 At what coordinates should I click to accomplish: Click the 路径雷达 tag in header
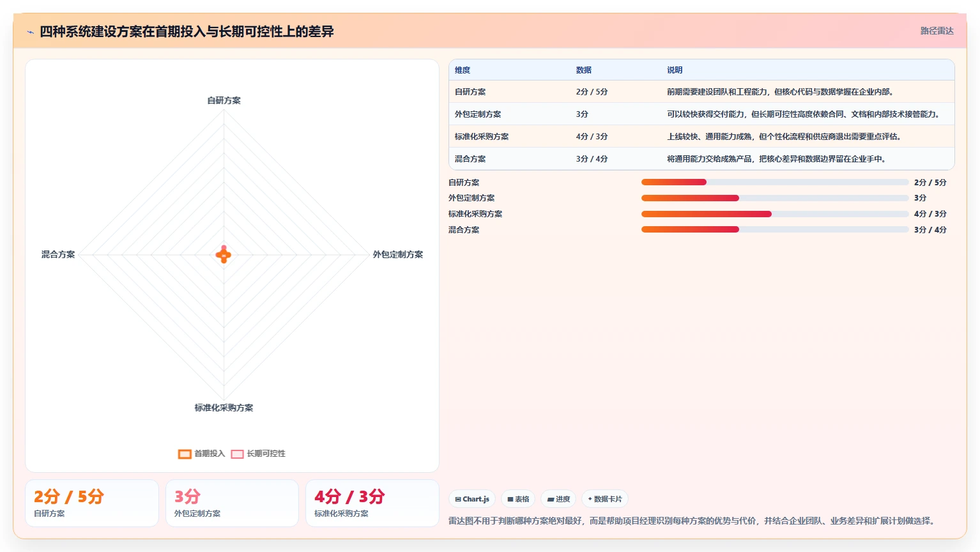tap(937, 31)
